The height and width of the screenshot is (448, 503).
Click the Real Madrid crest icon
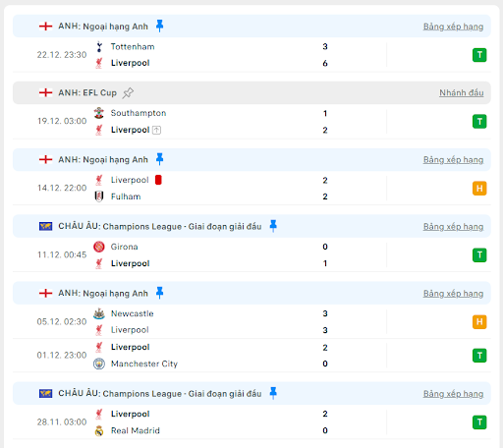tap(99, 430)
